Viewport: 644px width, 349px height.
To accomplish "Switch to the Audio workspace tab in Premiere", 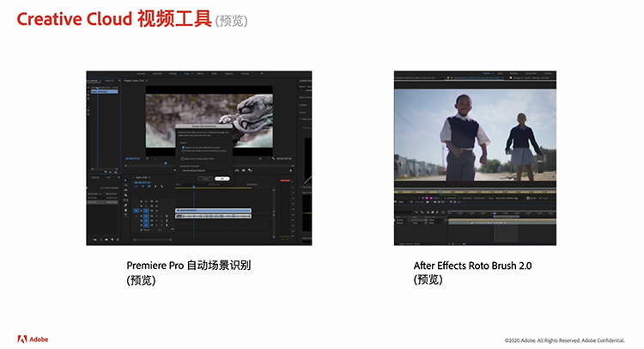I will [x=214, y=74].
